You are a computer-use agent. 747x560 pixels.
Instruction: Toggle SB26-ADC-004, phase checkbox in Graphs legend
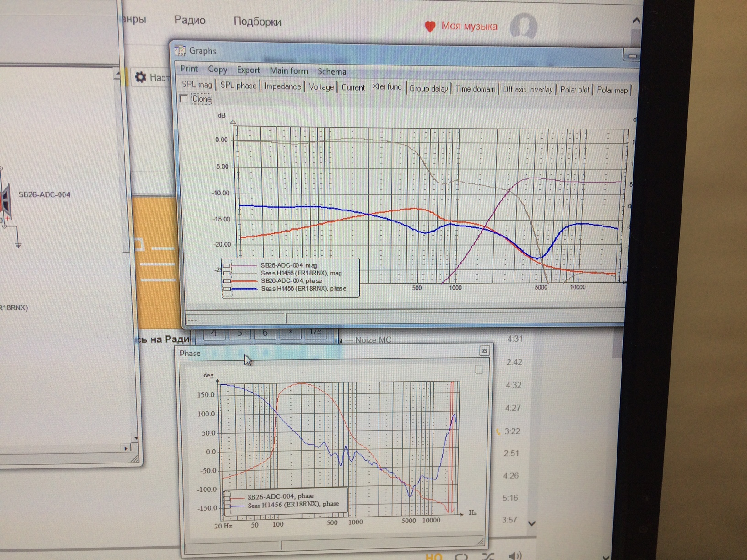(227, 281)
